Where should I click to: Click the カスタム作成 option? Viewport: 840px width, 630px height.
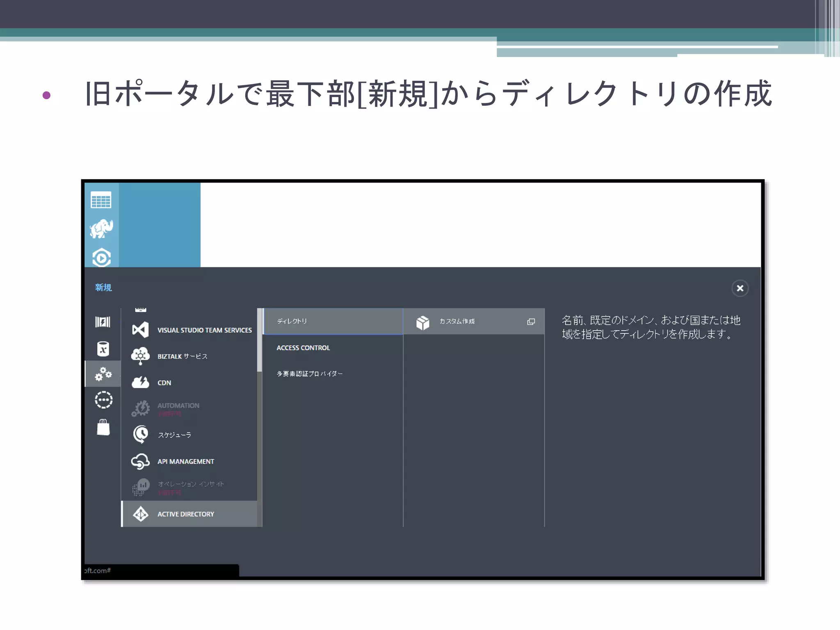474,322
